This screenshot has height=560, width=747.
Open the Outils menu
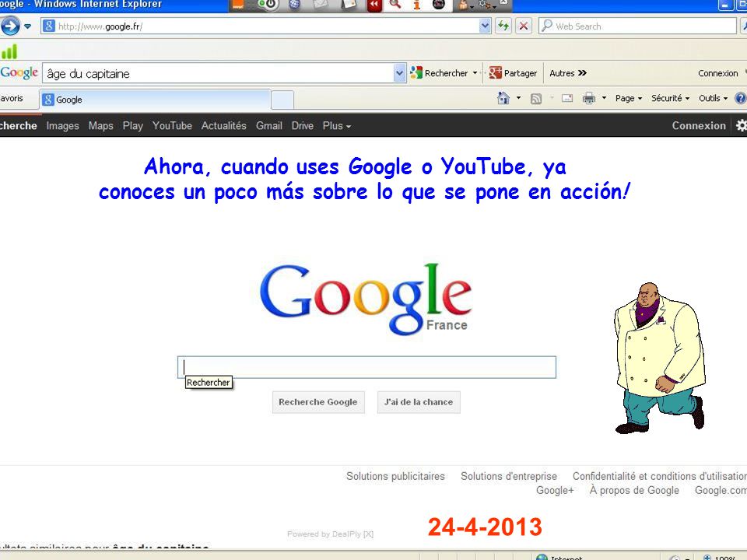713,98
